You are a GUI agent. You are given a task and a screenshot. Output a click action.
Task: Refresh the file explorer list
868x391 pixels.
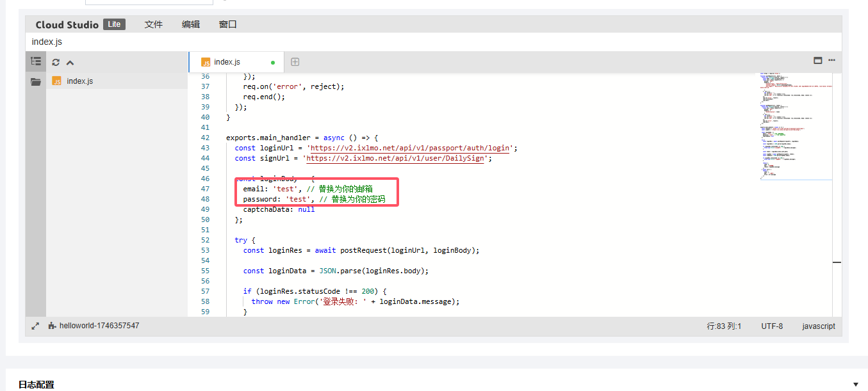(56, 63)
